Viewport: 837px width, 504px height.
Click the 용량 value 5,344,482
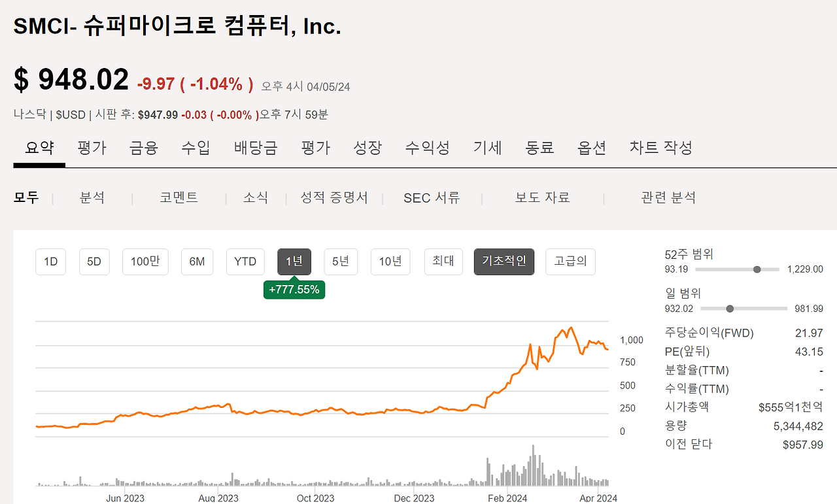798,426
